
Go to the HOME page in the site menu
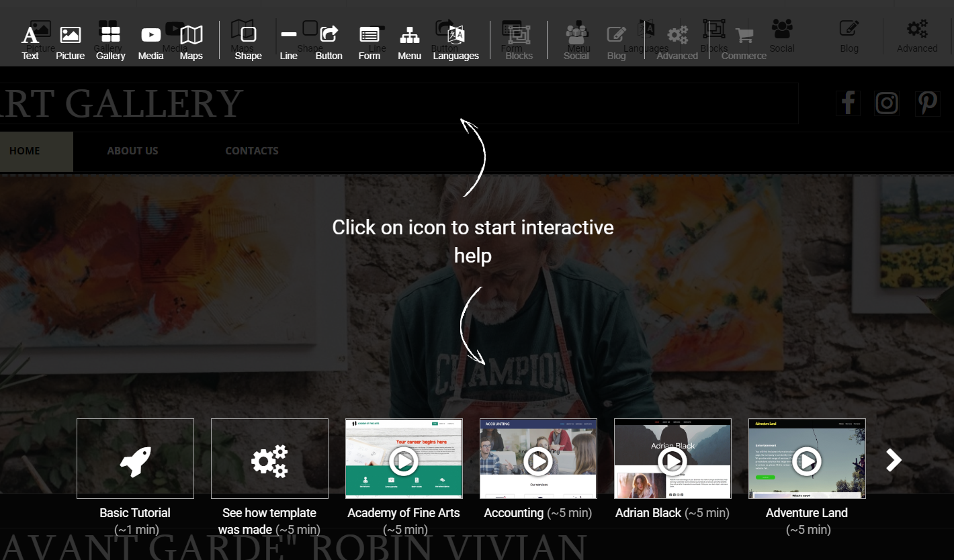pyautogui.click(x=25, y=151)
